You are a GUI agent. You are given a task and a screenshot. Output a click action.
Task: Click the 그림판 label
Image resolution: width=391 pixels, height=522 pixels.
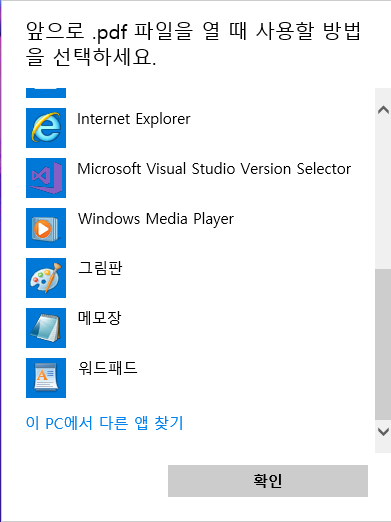point(100,268)
